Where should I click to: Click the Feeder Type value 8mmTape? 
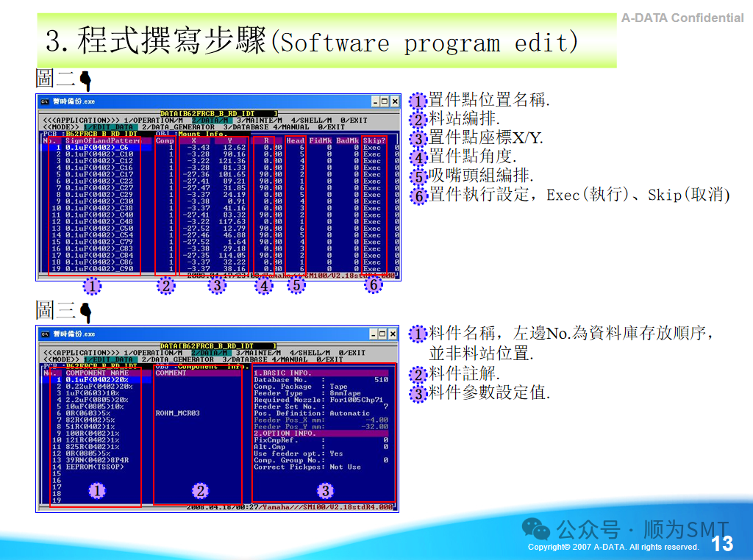coord(346,393)
